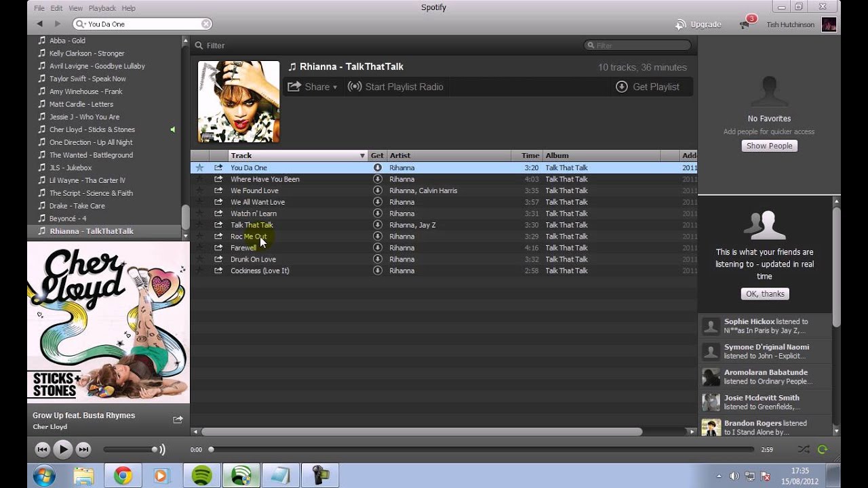This screenshot has width=868, height=488.
Task: Click Start Playlist Radio
Action: click(x=395, y=87)
